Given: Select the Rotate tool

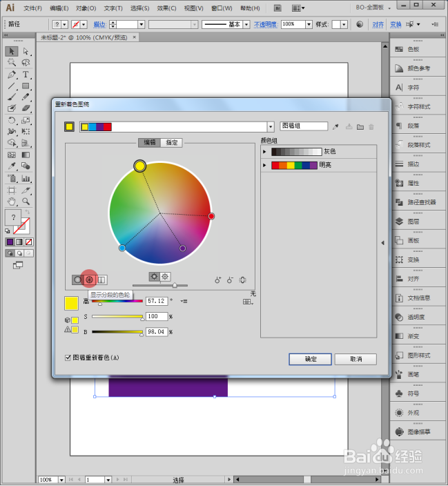Looking at the screenshot, I should (12, 120).
